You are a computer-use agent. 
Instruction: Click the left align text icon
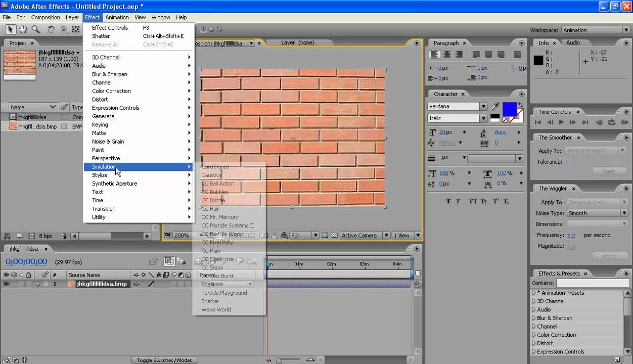(434, 55)
